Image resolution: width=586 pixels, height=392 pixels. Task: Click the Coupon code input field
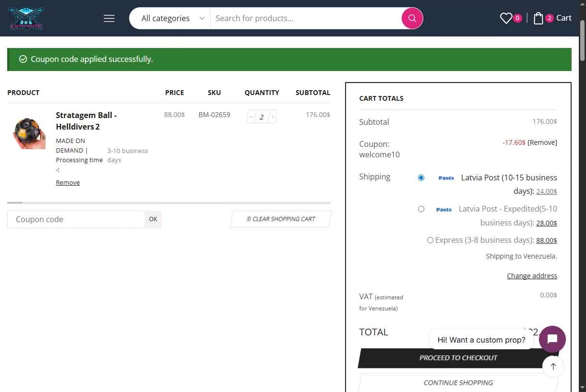[x=76, y=219]
